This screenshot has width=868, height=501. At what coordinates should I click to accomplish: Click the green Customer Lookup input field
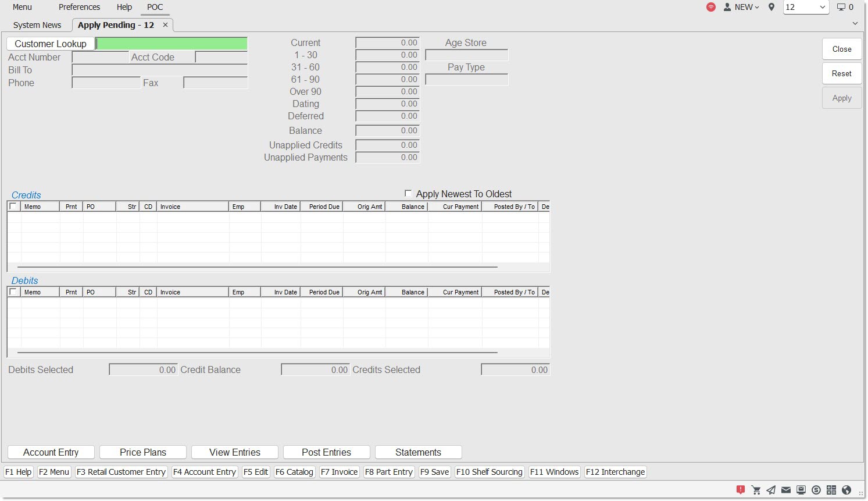click(172, 44)
